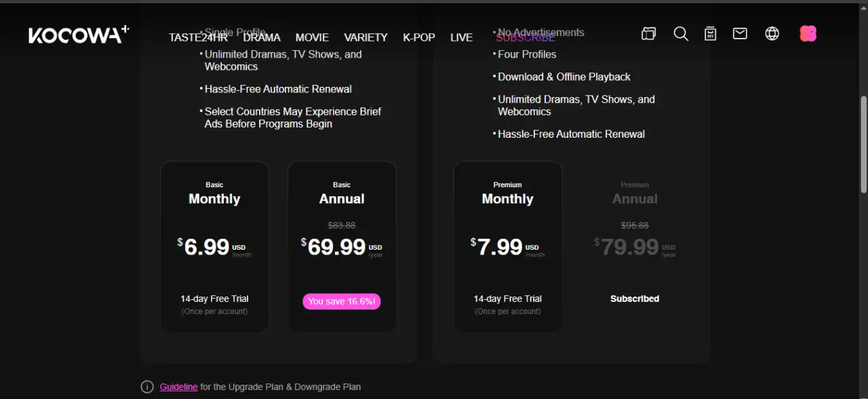Image resolution: width=868 pixels, height=399 pixels.
Task: Select the Basic Monthly $6.99 plan
Action: [x=214, y=247]
